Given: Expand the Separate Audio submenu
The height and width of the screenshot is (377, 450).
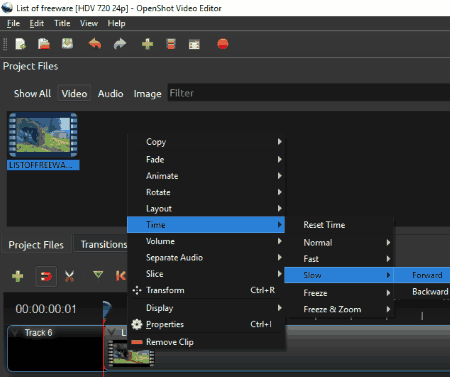Looking at the screenshot, I should pos(206,257).
